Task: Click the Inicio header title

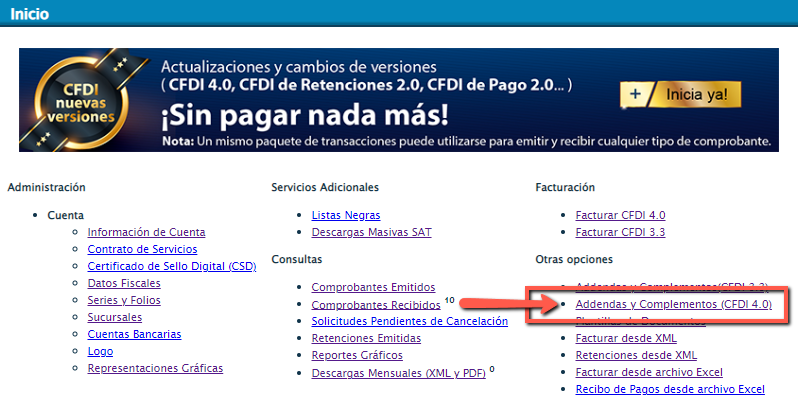Action: [x=30, y=14]
